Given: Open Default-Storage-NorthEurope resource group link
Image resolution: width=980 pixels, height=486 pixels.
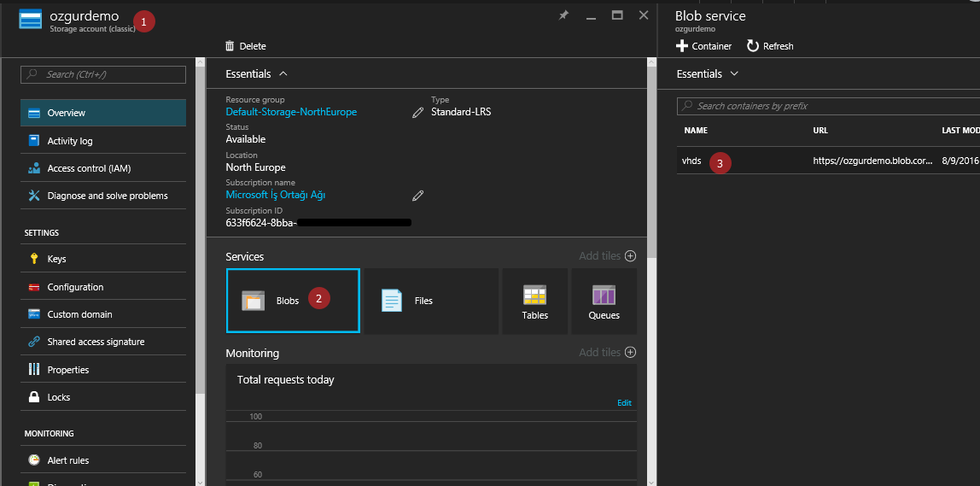Looking at the screenshot, I should (291, 112).
